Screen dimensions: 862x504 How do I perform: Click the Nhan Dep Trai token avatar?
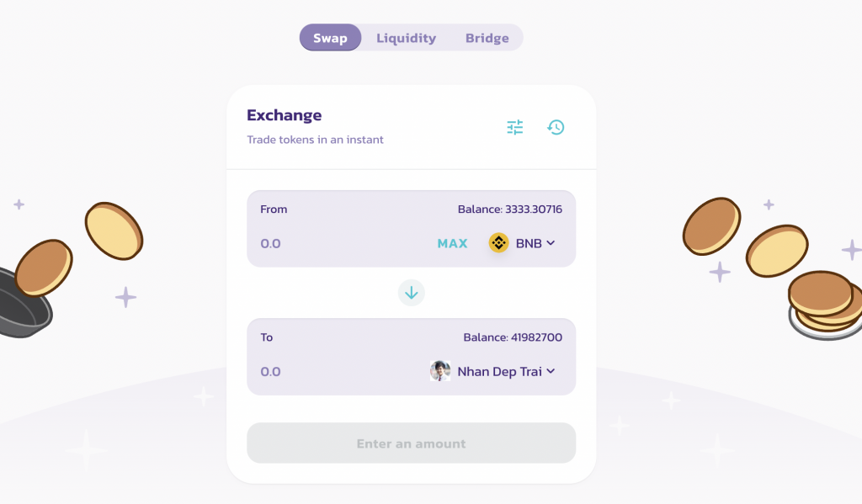pyautogui.click(x=440, y=372)
